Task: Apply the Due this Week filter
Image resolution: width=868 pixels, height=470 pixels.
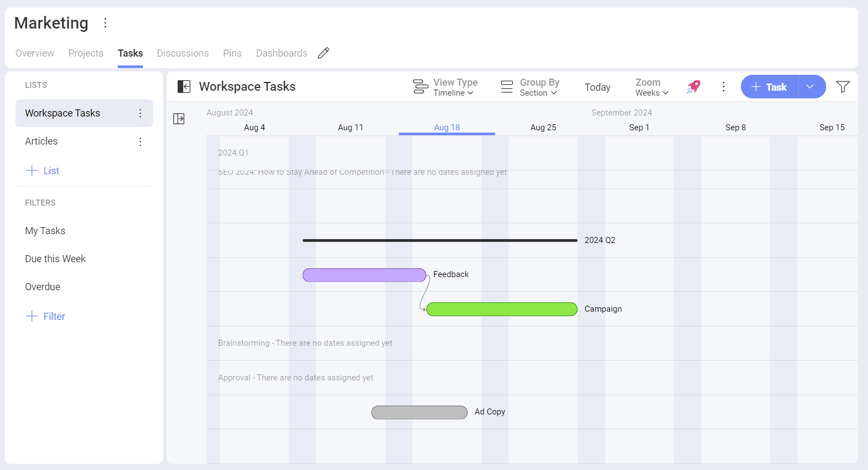Action: (x=55, y=259)
